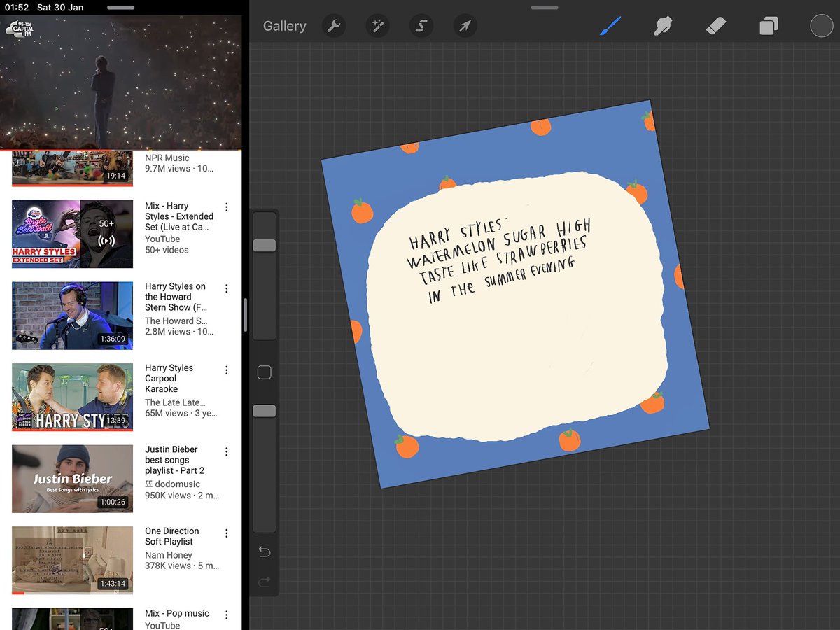Viewport: 840px width, 630px height.
Task: Open options for Mix - Harry Styles Extended Set
Action: pyautogui.click(x=226, y=207)
